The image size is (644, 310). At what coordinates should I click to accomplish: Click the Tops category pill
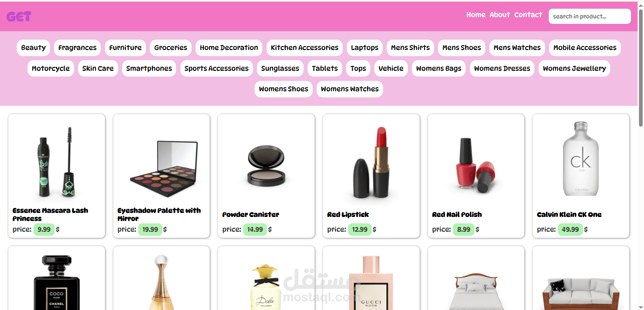click(x=358, y=69)
